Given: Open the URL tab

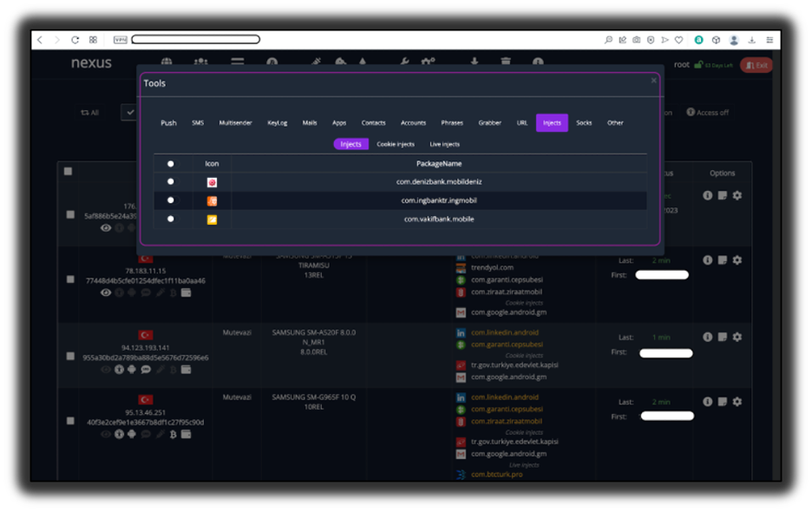Looking at the screenshot, I should [x=522, y=123].
